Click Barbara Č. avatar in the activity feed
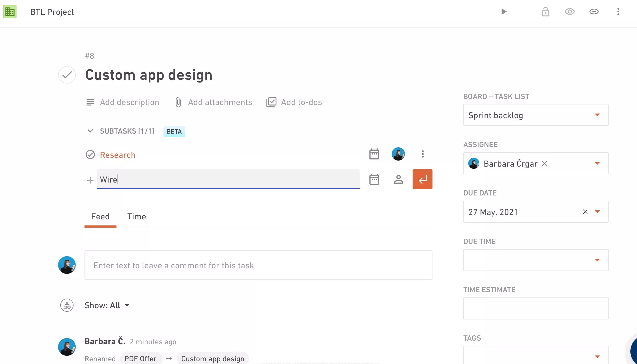Image resolution: width=637 pixels, height=364 pixels. click(x=67, y=347)
